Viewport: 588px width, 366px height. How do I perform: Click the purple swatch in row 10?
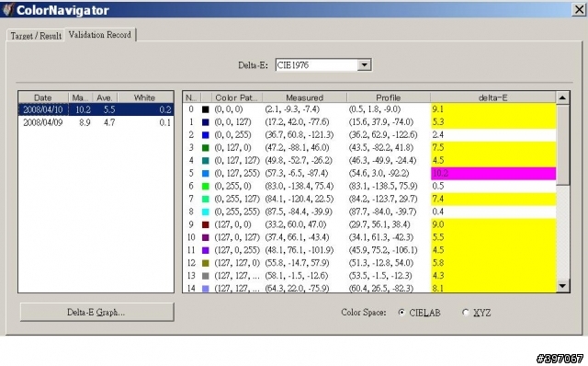pos(206,237)
